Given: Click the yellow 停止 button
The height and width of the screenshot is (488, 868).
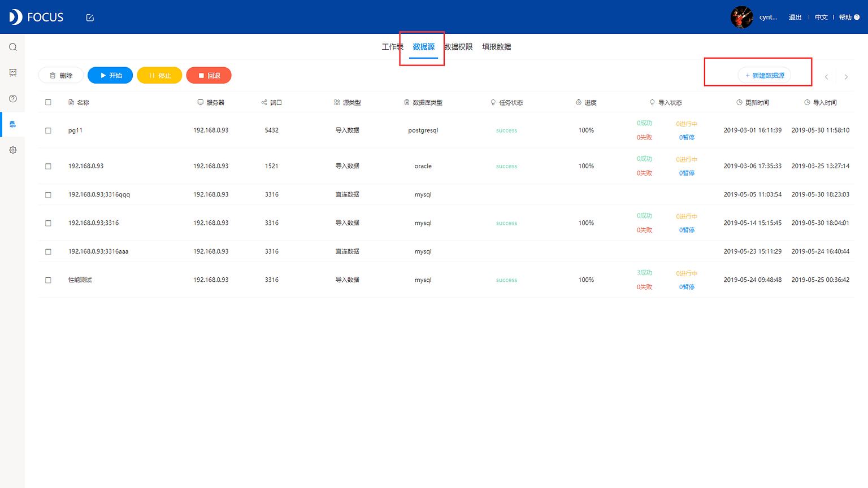Looking at the screenshot, I should coord(159,75).
